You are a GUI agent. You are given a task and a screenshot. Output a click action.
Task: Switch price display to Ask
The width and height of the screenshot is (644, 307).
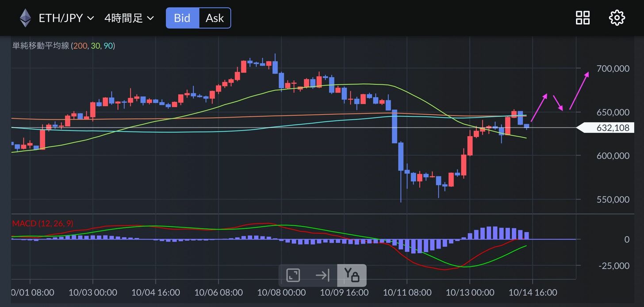point(215,18)
